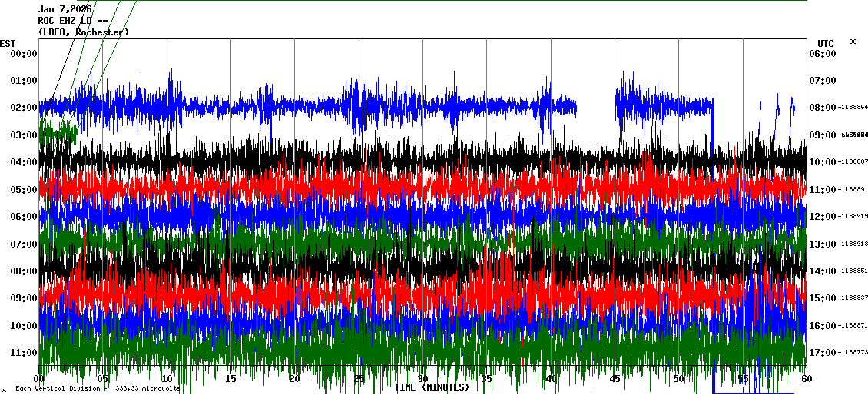The height and width of the screenshot is (399, 868).
Task: Click the 02:00 EST row label
Action: (x=24, y=108)
